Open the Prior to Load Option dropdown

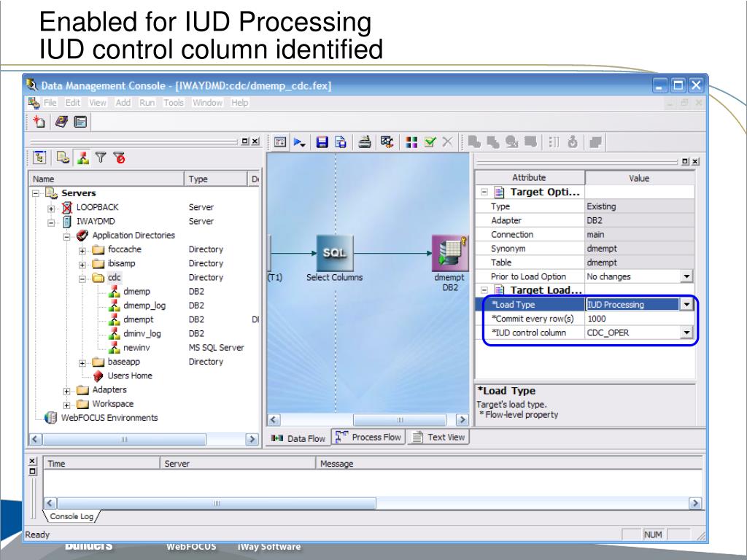686,276
